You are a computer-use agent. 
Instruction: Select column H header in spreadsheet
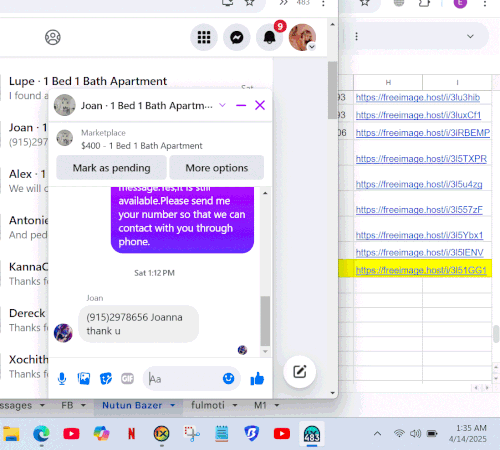pos(388,82)
